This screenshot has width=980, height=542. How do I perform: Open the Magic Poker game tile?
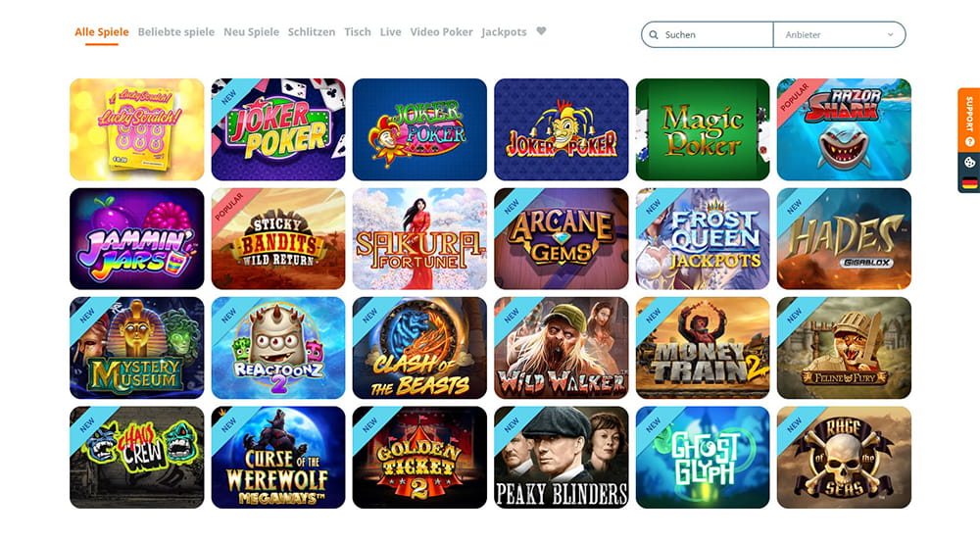click(x=703, y=129)
